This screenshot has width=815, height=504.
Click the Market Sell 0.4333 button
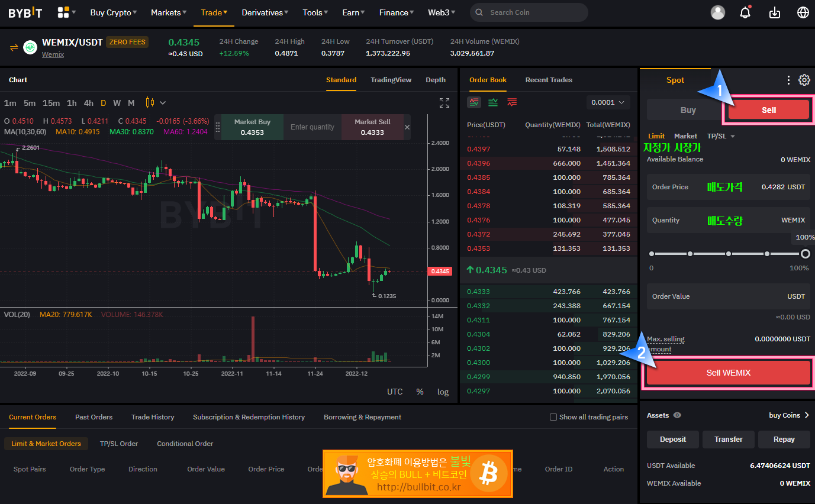372,127
